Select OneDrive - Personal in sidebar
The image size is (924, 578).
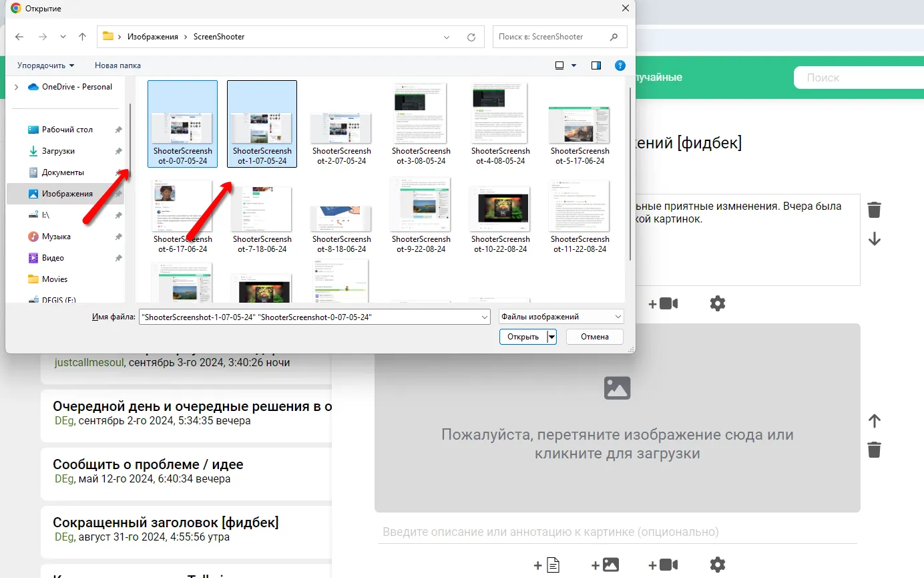[x=70, y=87]
